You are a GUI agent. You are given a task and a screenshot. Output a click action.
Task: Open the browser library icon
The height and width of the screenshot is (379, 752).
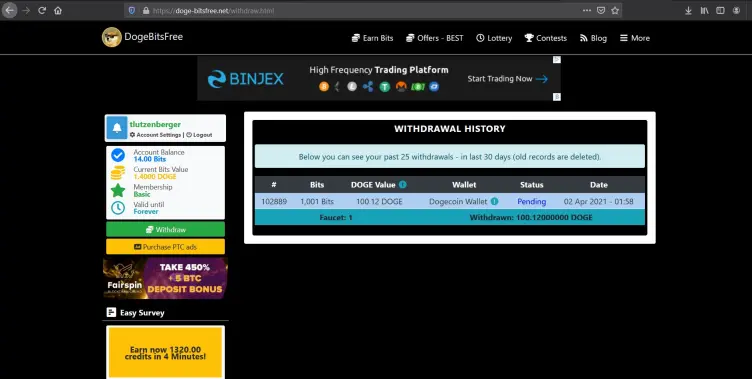[704, 10]
